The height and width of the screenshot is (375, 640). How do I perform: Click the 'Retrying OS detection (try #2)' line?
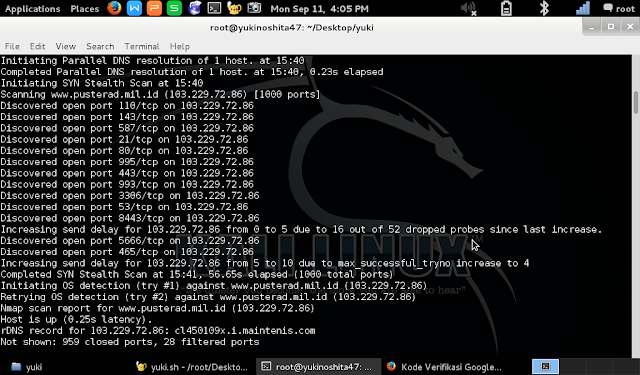coord(208,297)
